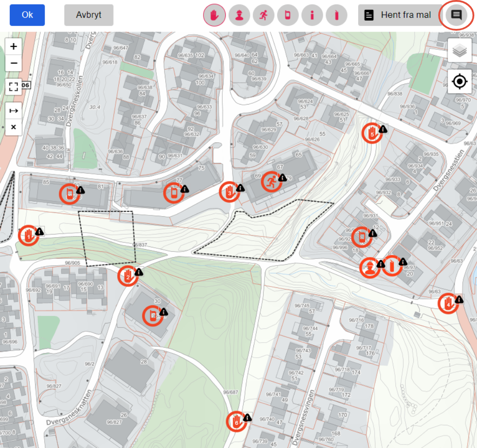Image resolution: width=477 pixels, height=448 pixels.
Task: Open the comment message icon
Action: coord(456,15)
